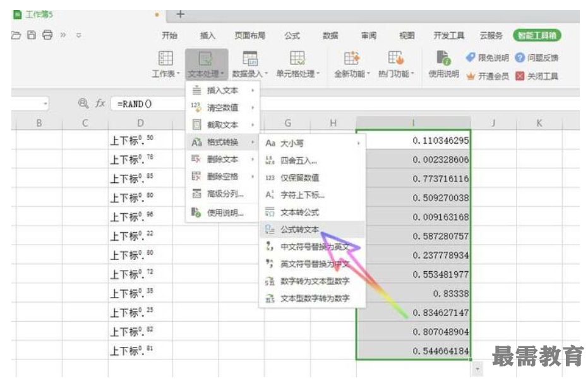This screenshot has width=588, height=381.
Task: Switch to the 开始 ribbon tab
Action: pyautogui.click(x=169, y=35)
